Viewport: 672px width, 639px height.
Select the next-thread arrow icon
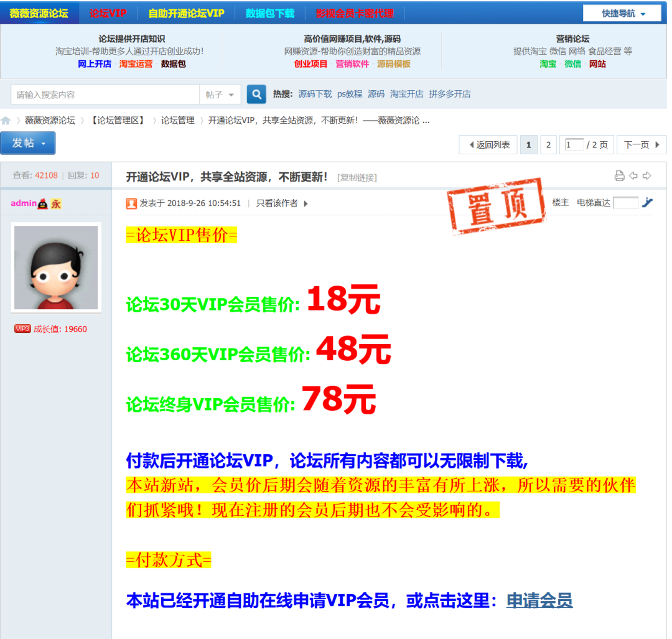[x=647, y=176]
